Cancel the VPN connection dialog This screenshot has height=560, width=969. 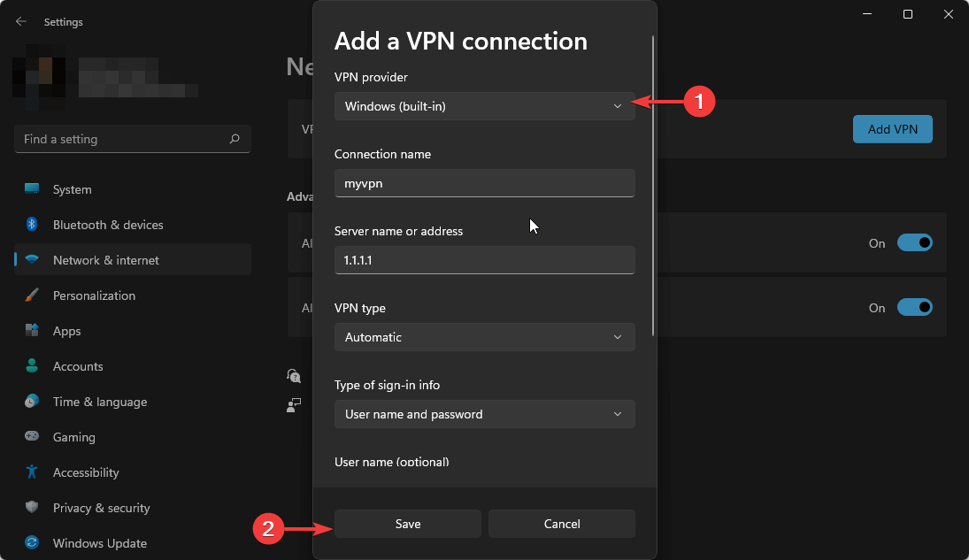click(x=562, y=524)
